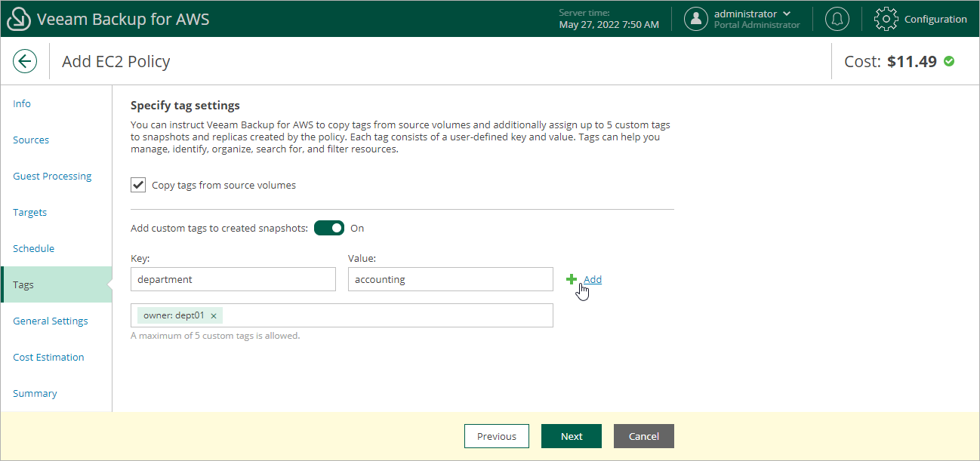This screenshot has width=980, height=461.
Task: Turn off the custom tags toggle
Action: pyautogui.click(x=329, y=228)
